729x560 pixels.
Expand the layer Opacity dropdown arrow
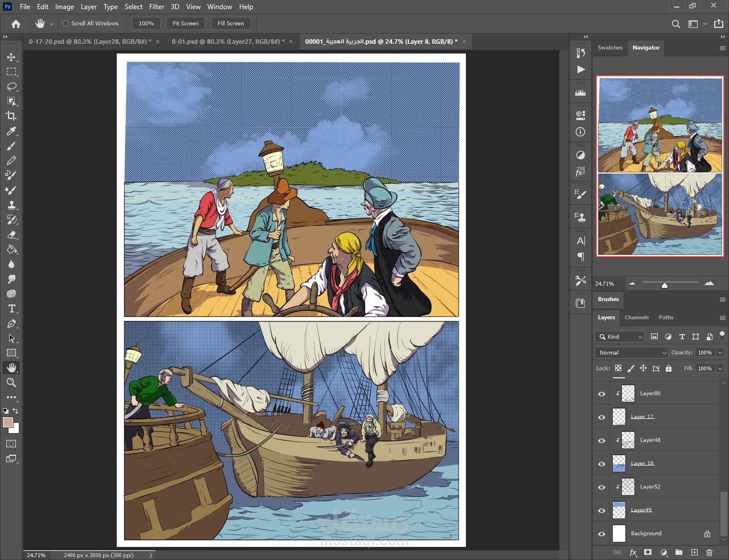pos(720,353)
